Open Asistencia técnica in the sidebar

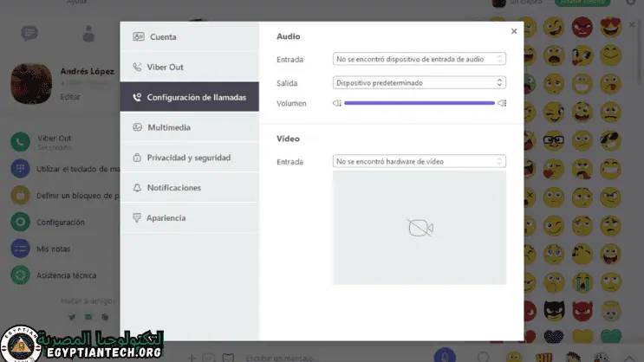54,275
